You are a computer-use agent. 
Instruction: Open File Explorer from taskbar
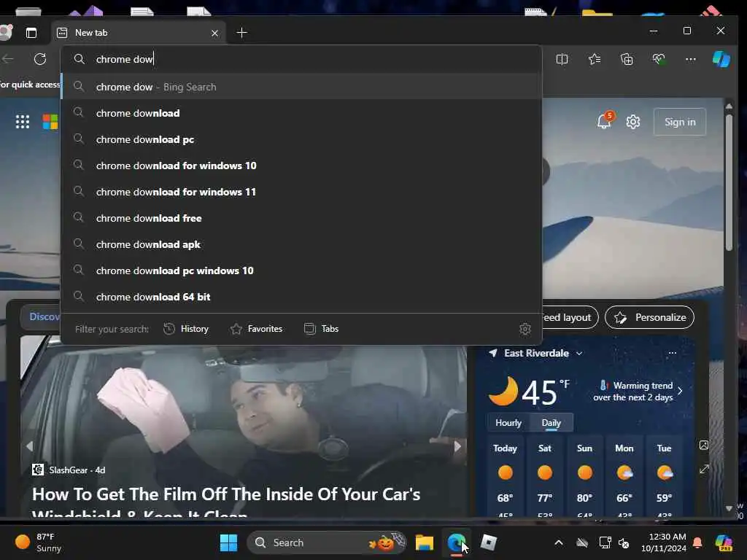point(424,542)
